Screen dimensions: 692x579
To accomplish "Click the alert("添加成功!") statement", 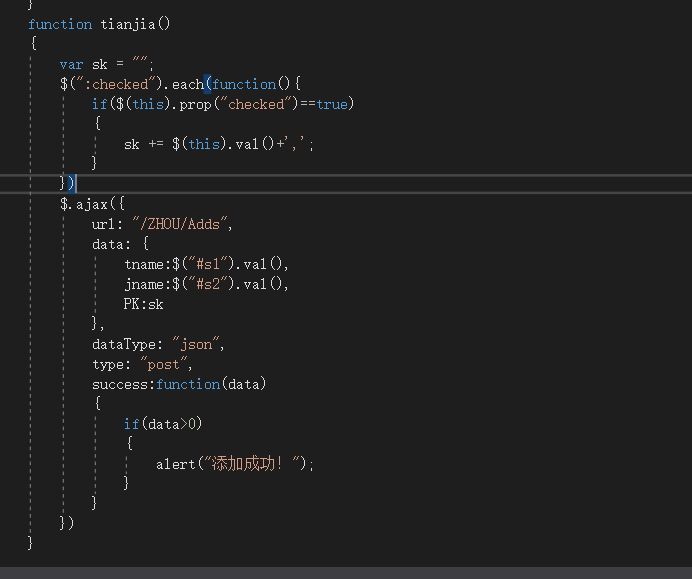I will coord(235,464).
